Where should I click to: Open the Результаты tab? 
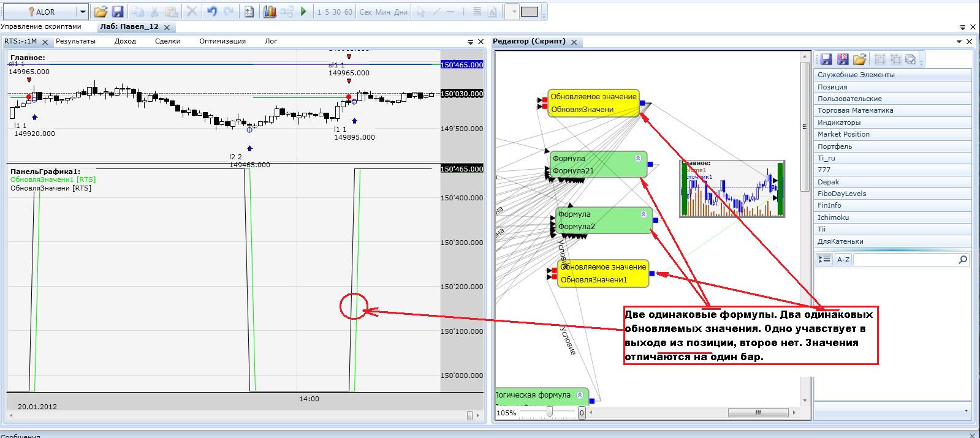(x=75, y=41)
